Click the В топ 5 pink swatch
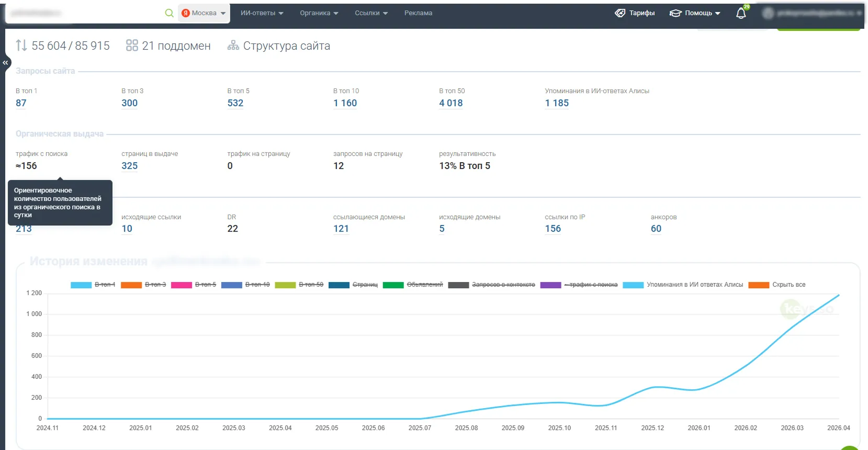Screen dimensions: 868x450 click(182, 285)
